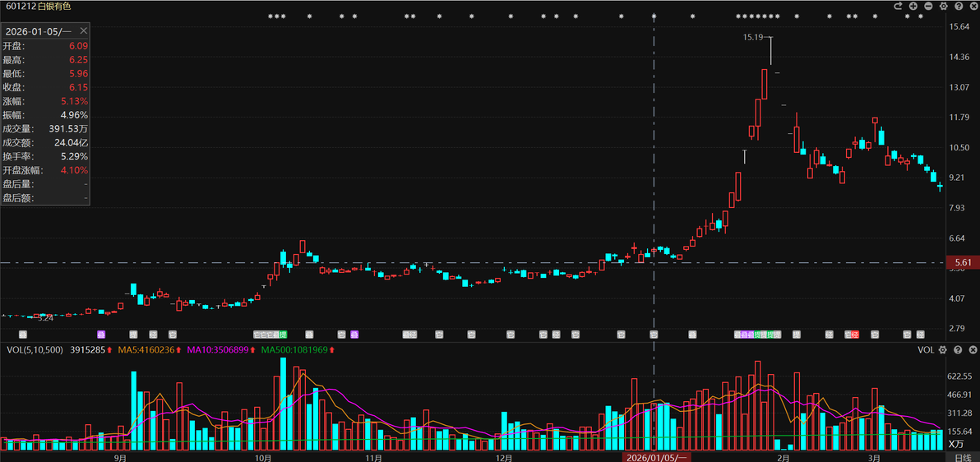Click the 15.64 price axis label
The width and height of the screenshot is (980, 462).
click(x=959, y=27)
